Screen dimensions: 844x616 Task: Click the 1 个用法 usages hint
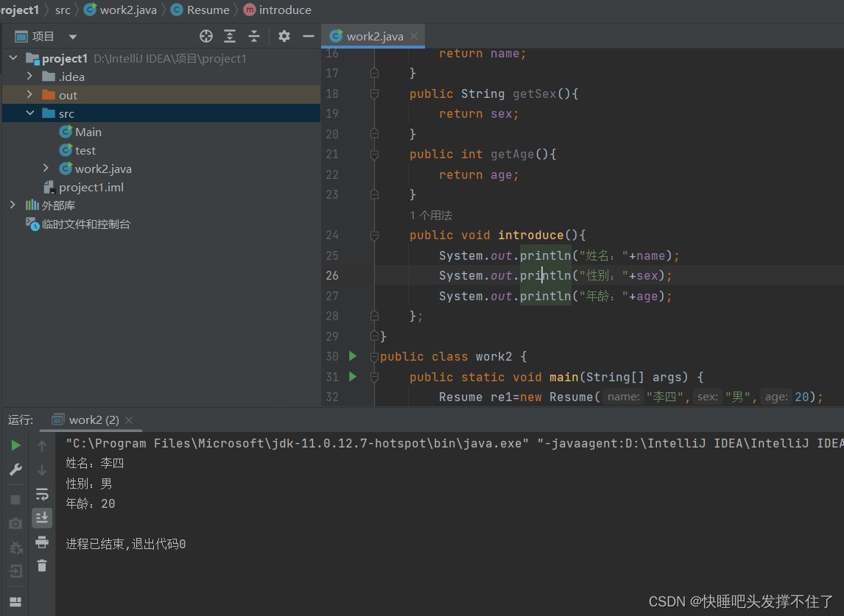[x=431, y=215]
